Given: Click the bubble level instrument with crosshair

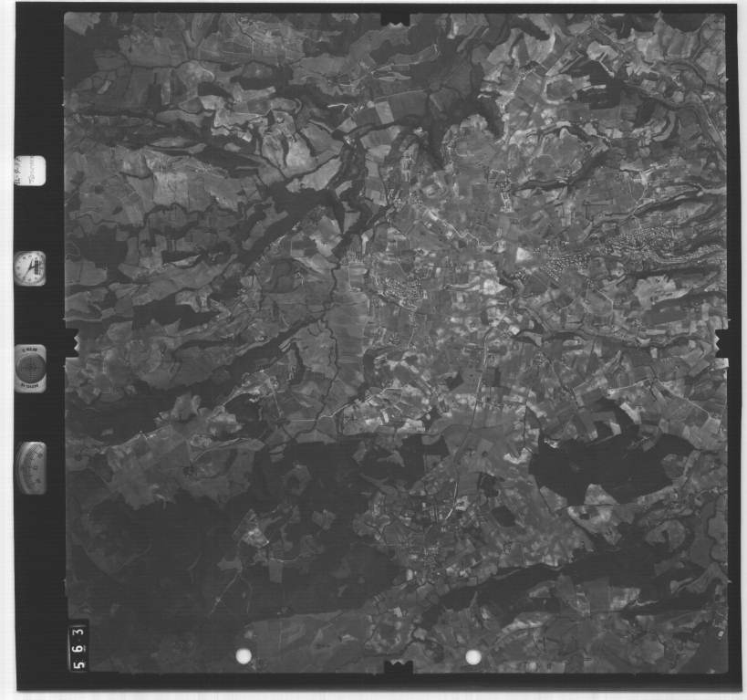Looking at the screenshot, I should (30, 369).
